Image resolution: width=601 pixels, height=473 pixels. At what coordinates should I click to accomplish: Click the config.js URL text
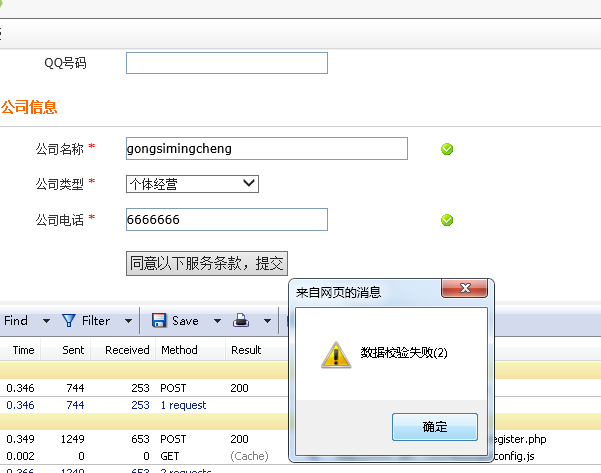[514, 456]
